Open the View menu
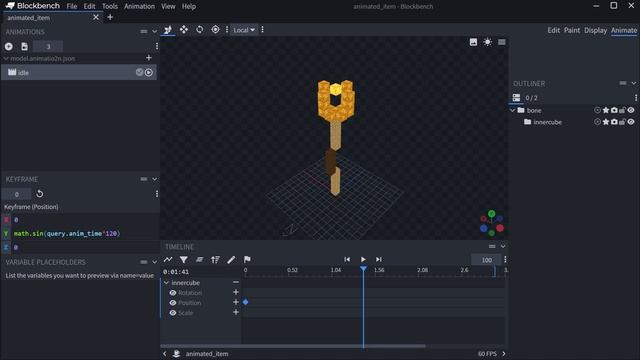Image resolution: width=640 pixels, height=360 pixels. click(x=168, y=7)
